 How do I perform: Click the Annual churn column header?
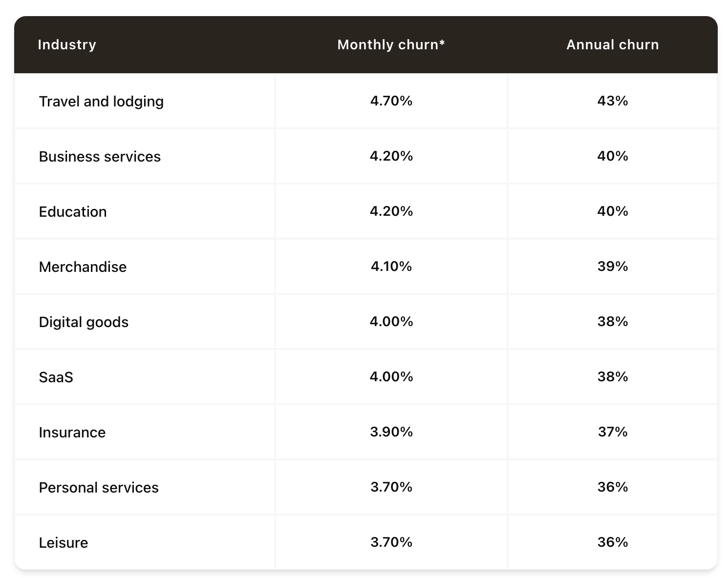(x=612, y=44)
